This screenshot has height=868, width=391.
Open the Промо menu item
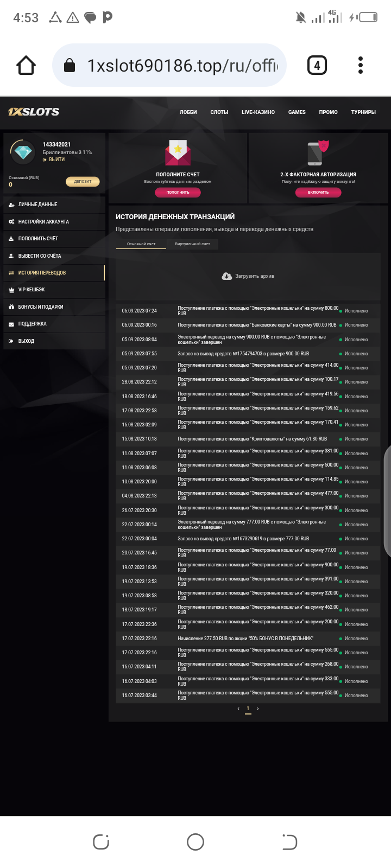coord(328,112)
